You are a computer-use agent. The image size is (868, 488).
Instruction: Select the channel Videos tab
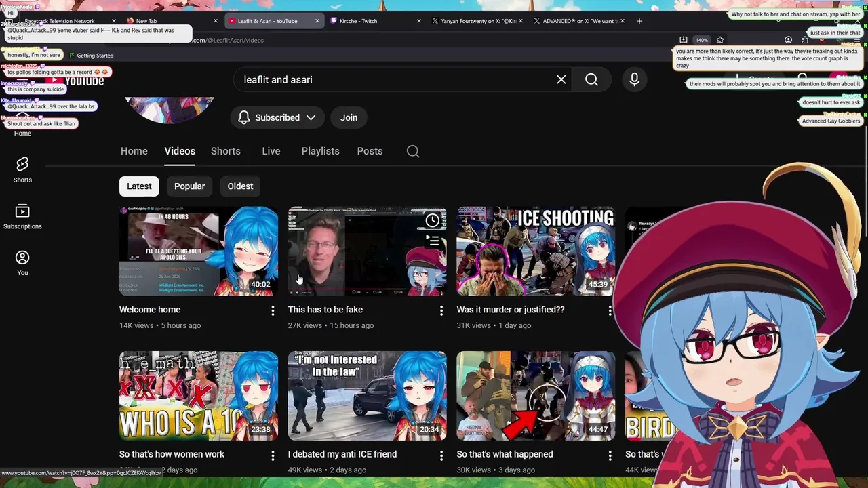(x=180, y=151)
